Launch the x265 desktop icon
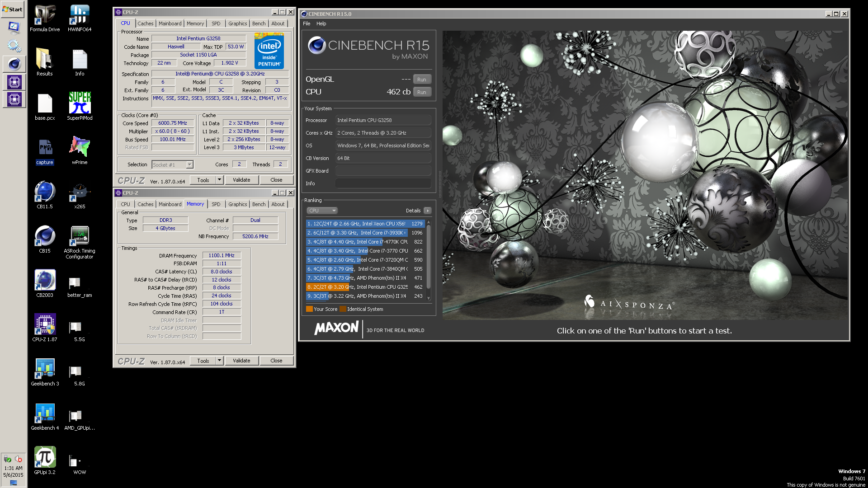This screenshot has width=868, height=488. tap(80, 195)
